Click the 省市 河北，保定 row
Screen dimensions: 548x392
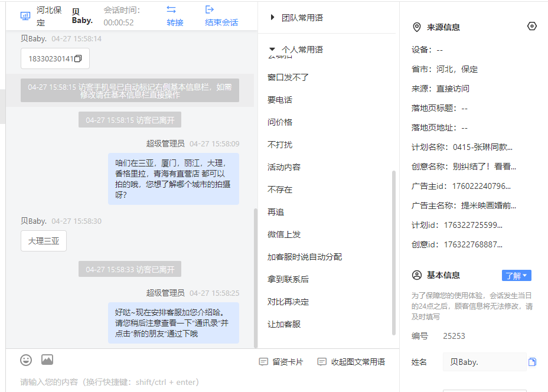click(x=445, y=69)
